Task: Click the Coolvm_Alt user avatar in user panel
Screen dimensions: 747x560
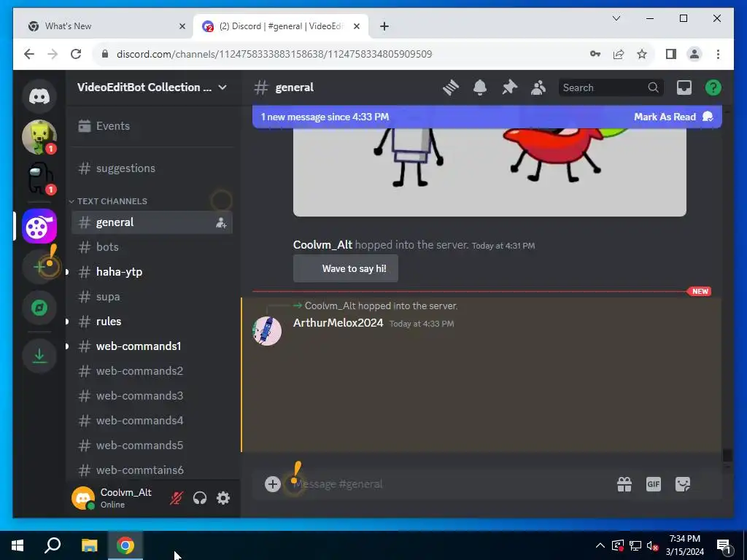Action: (83, 498)
